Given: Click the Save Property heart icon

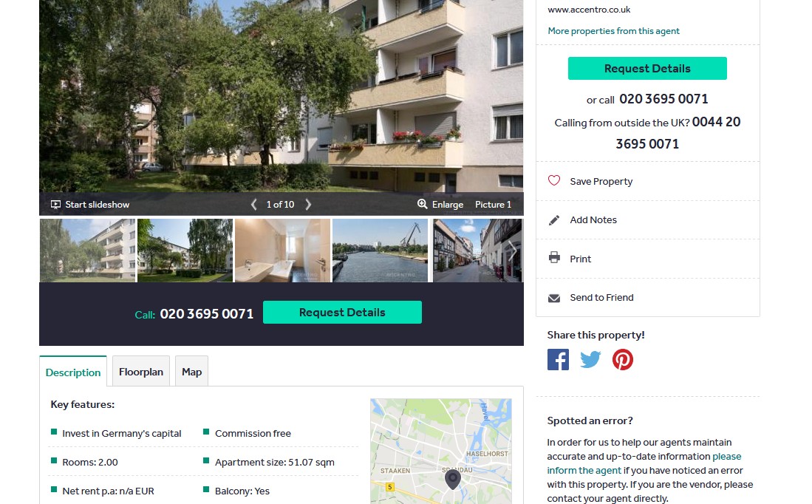Looking at the screenshot, I should tap(554, 180).
